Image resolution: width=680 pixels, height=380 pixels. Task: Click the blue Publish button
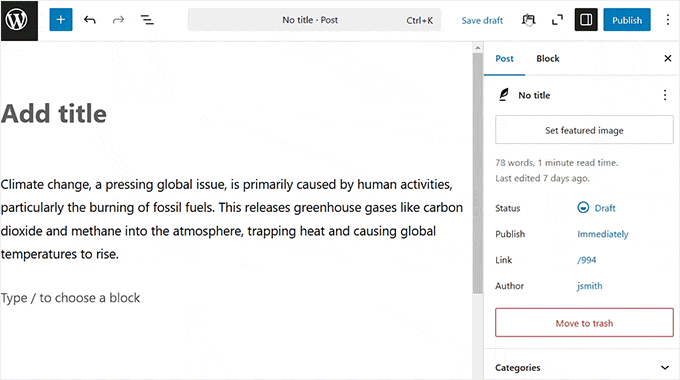tap(627, 20)
